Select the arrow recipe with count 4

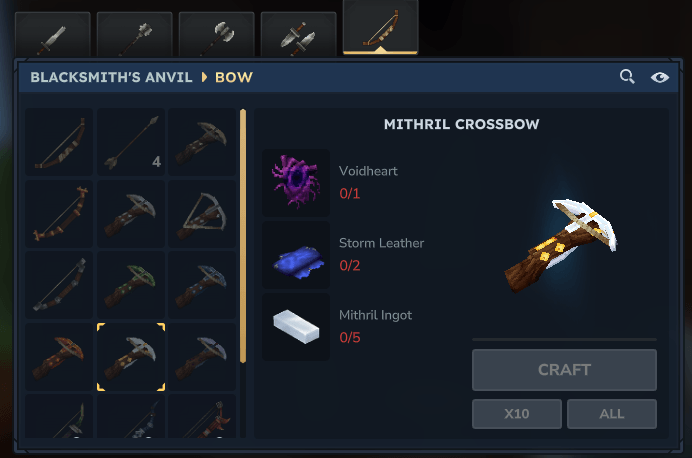[x=131, y=142]
